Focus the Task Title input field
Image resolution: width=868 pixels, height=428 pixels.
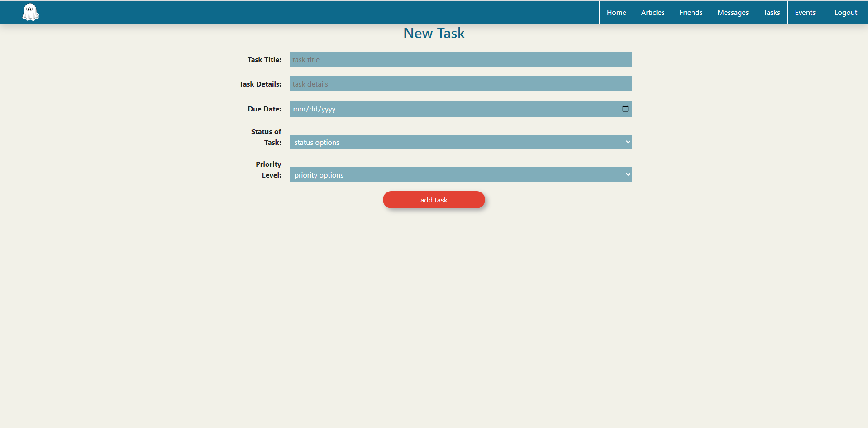click(461, 59)
